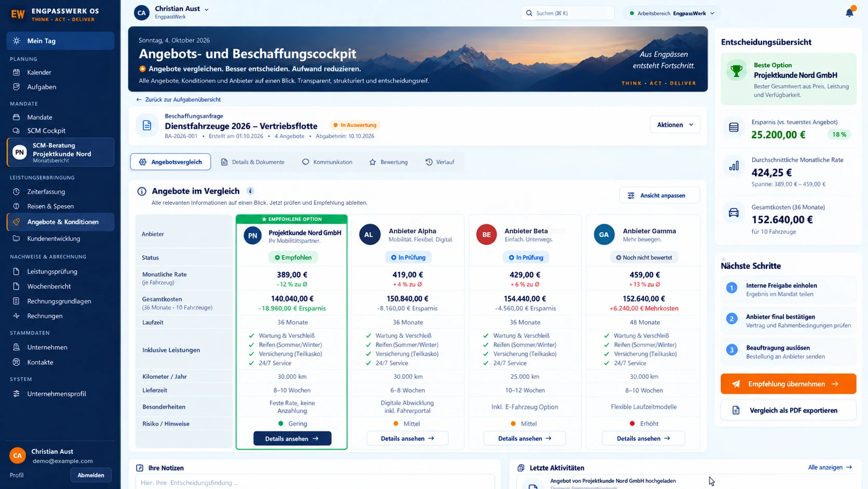
Task: Open SCM-Beratung Projektkunde Nord mandate
Action: point(60,152)
